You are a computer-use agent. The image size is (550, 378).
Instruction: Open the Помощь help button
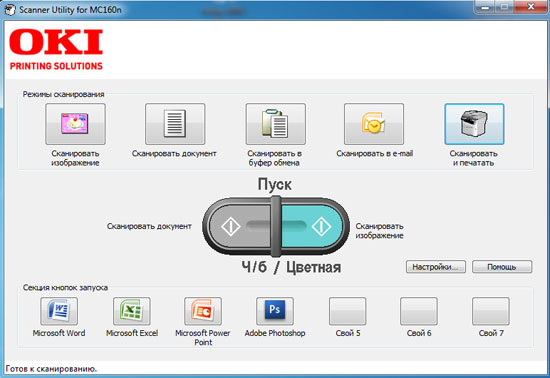click(x=502, y=267)
